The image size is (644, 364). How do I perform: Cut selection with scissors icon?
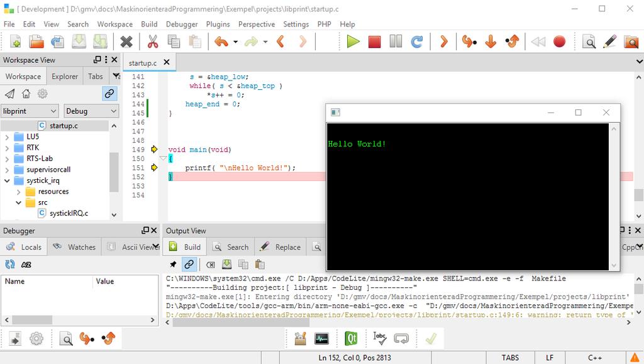153,41
